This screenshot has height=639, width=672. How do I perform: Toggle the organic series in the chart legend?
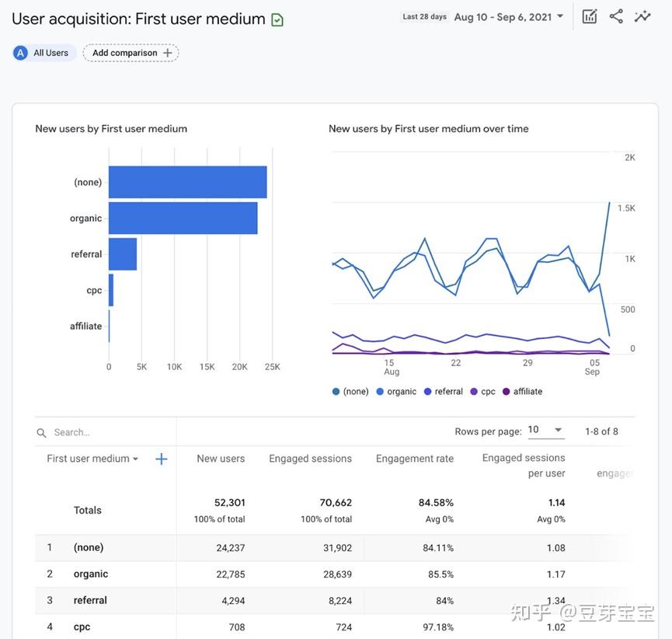tap(396, 391)
